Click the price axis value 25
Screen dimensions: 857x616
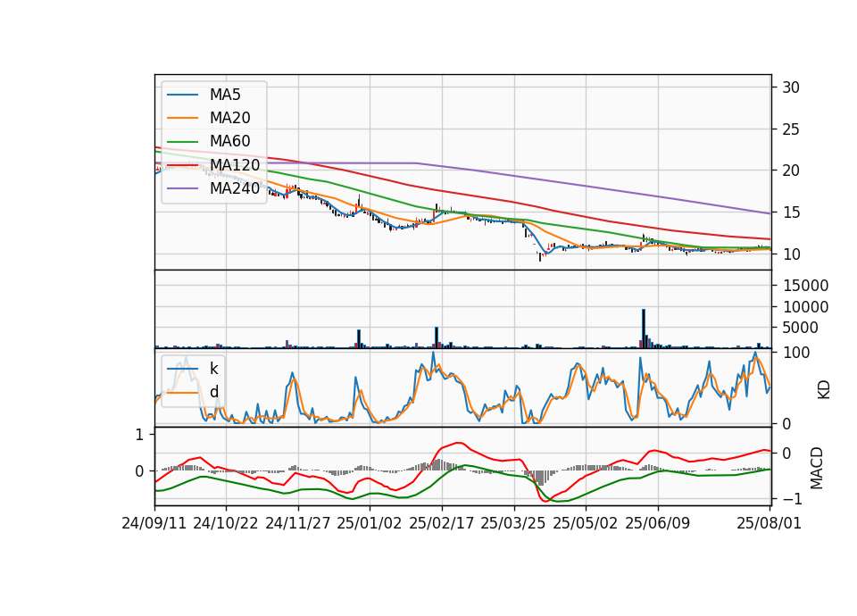coord(791,129)
